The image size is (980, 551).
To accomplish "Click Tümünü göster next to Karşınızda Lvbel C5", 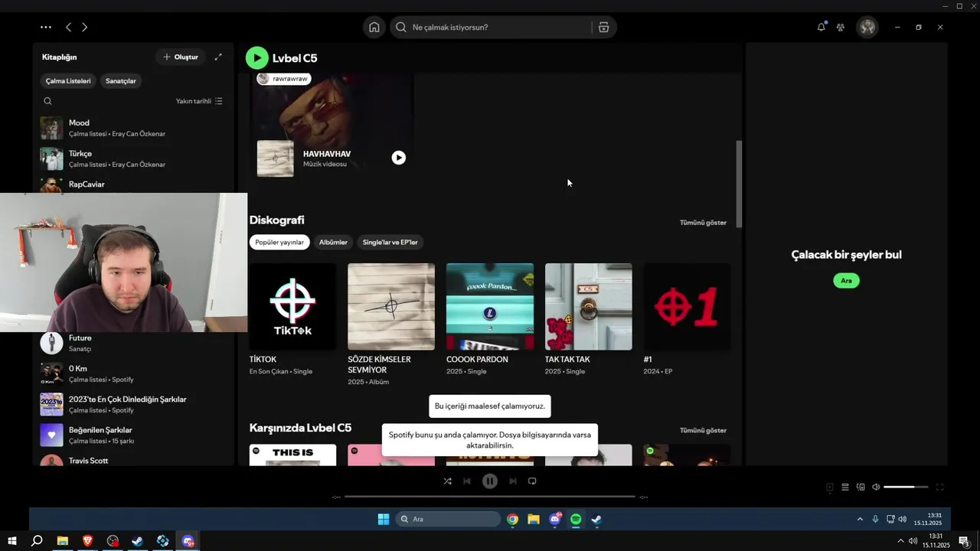I will (703, 430).
